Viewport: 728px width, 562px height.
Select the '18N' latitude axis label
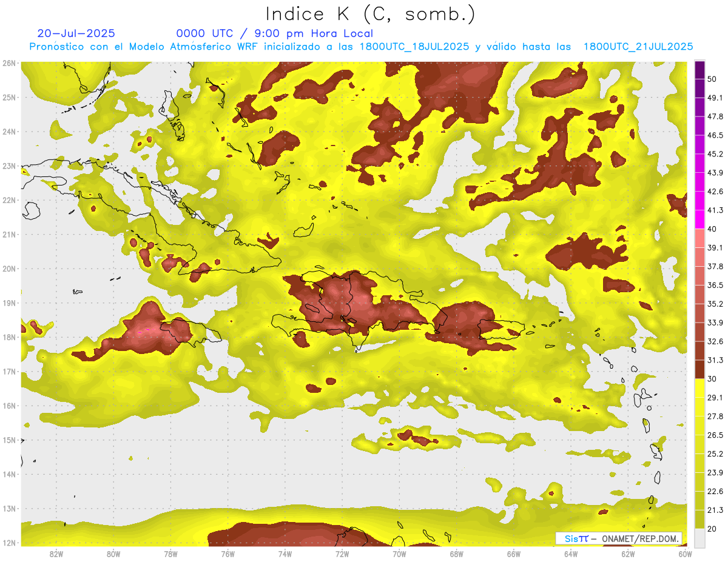click(9, 337)
